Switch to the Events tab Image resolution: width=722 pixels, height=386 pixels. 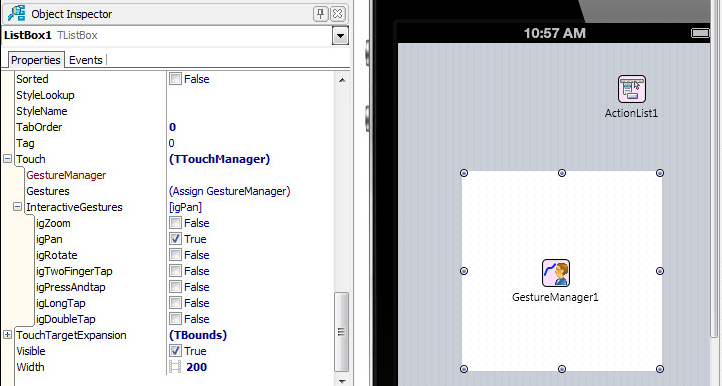(86, 60)
